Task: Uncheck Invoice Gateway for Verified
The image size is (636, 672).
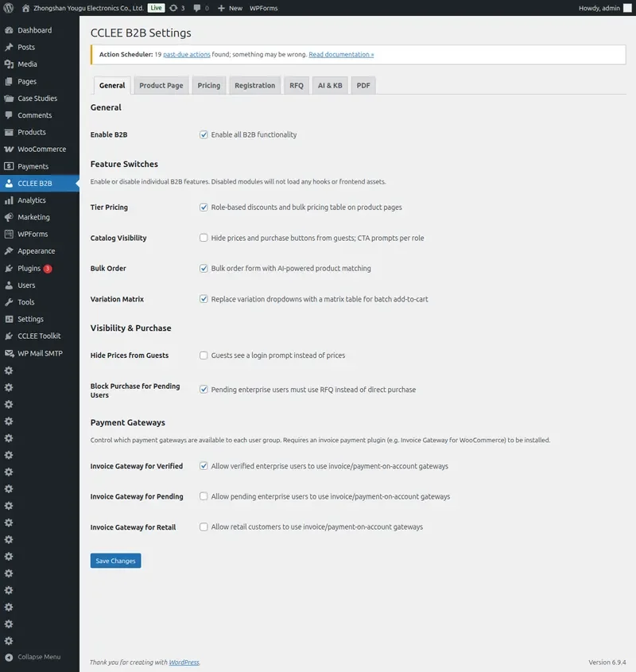Action: tap(204, 466)
